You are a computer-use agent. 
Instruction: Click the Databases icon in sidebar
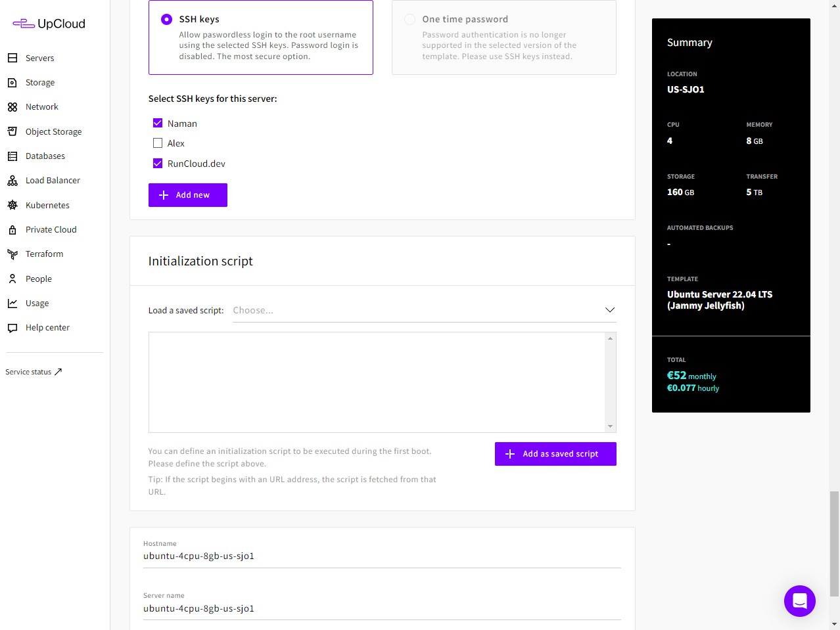[x=12, y=156]
